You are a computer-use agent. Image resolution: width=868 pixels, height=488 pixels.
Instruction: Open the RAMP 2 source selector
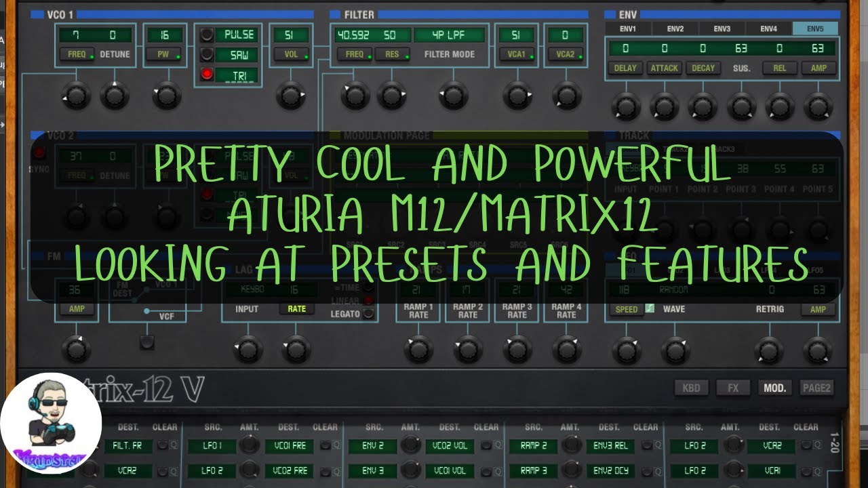pyautogui.click(x=534, y=446)
